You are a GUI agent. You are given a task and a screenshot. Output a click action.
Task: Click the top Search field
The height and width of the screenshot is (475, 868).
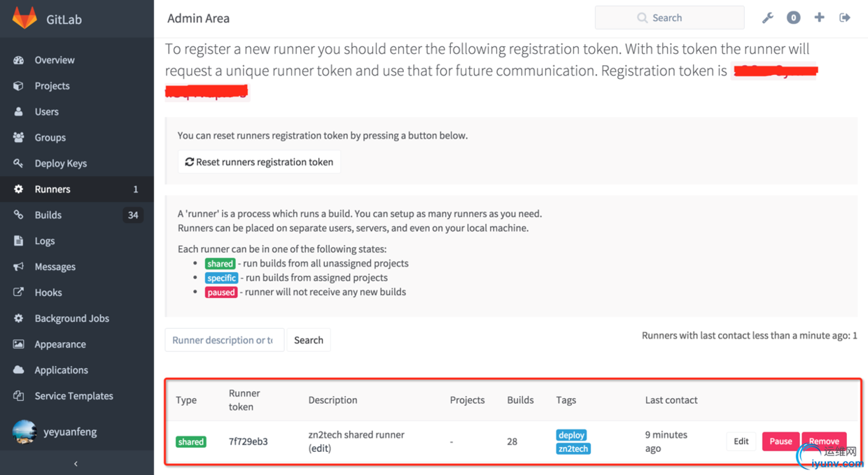coord(669,18)
